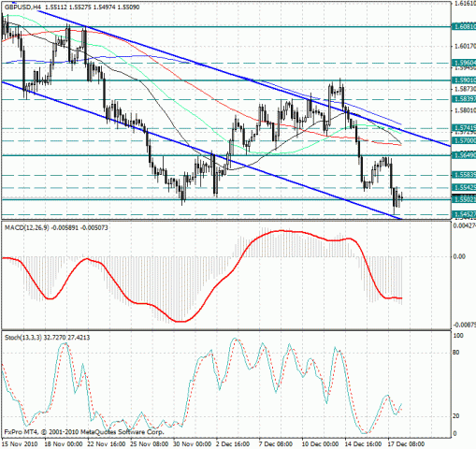Screen dimensions: 476x449
Task: Select the 10 Dec 00:00 time marker
Action: [x=320, y=444]
